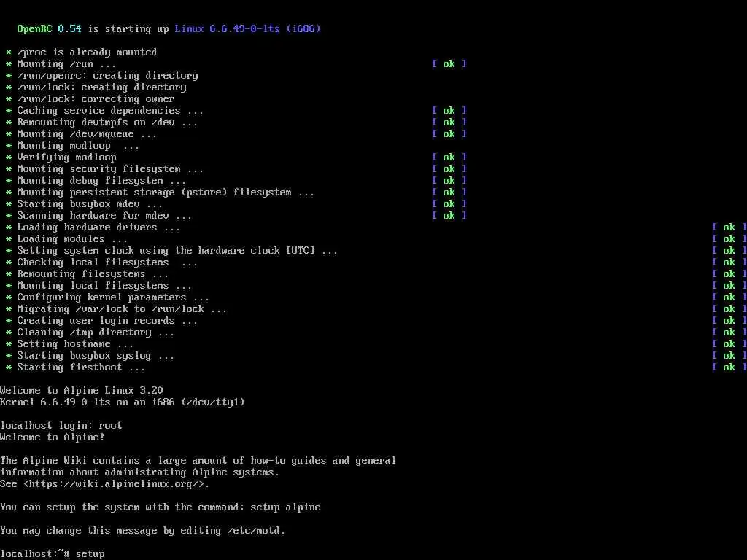Click ok status for Mounting local filesystems
The height and width of the screenshot is (560, 747).
[729, 286]
